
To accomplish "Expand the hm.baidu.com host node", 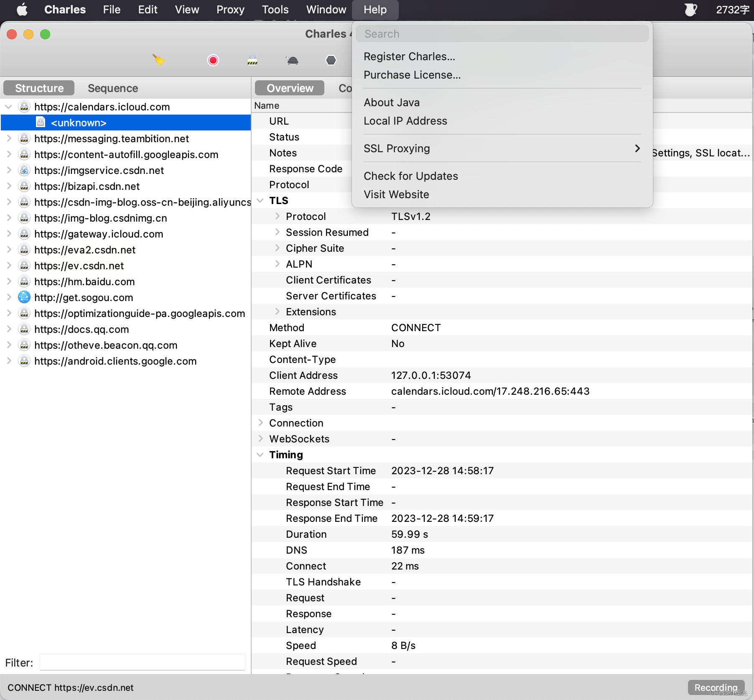I will pyautogui.click(x=9, y=281).
